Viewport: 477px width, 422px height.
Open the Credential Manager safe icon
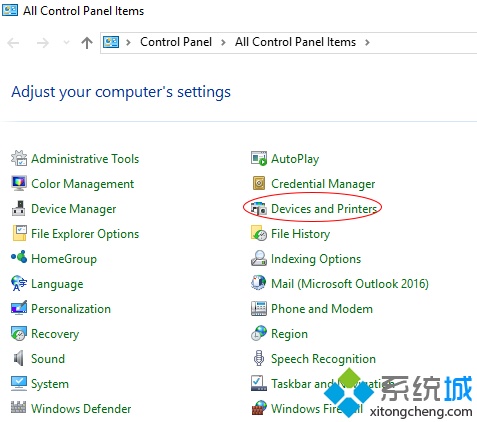point(259,183)
